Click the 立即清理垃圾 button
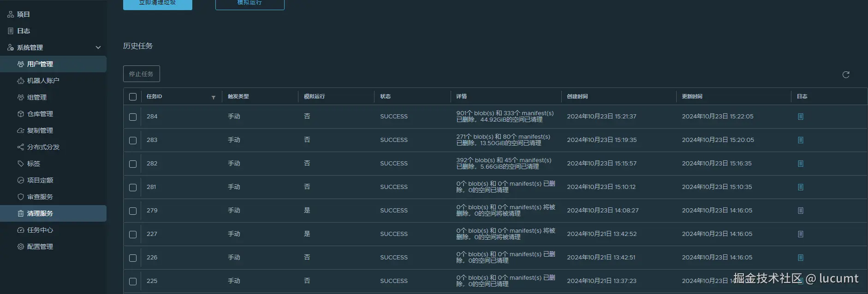868x294 pixels. 157,4
